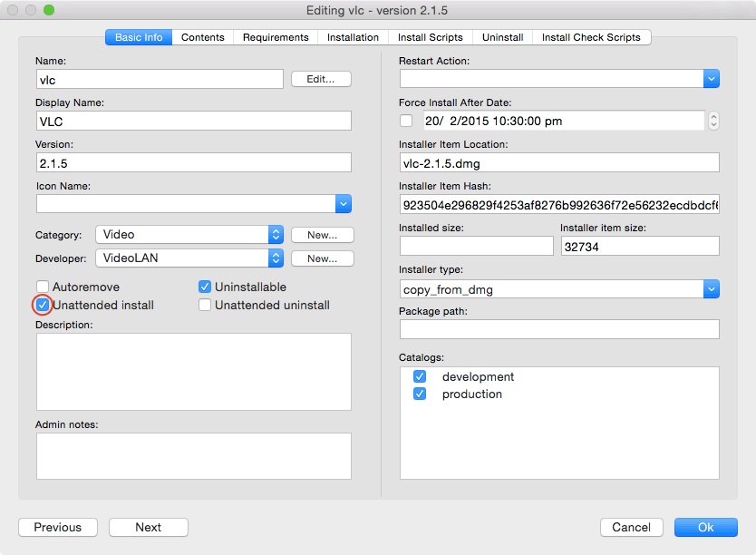Image resolution: width=756 pixels, height=555 pixels.
Task: Toggle the Force Install After Date checkbox
Action: [x=406, y=121]
